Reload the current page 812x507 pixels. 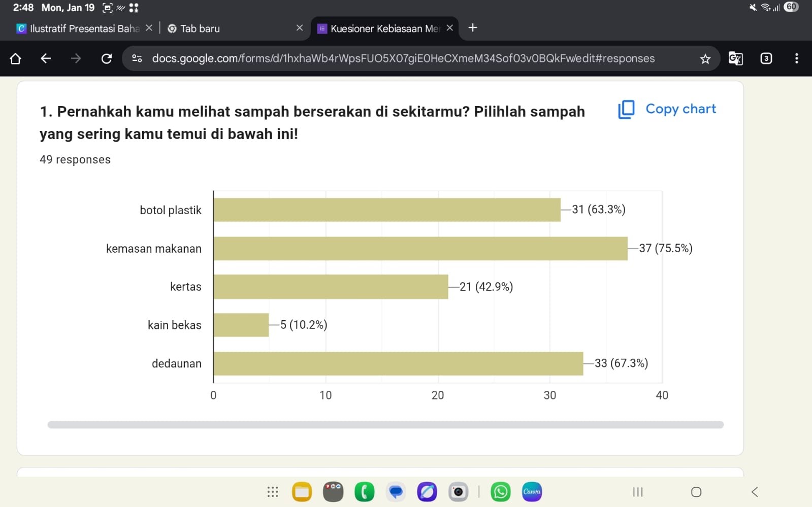click(x=107, y=59)
